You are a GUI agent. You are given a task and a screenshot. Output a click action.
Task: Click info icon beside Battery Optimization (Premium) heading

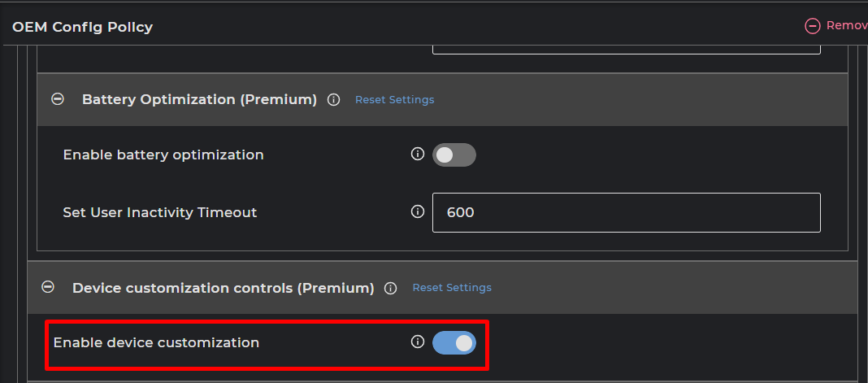pyautogui.click(x=333, y=100)
